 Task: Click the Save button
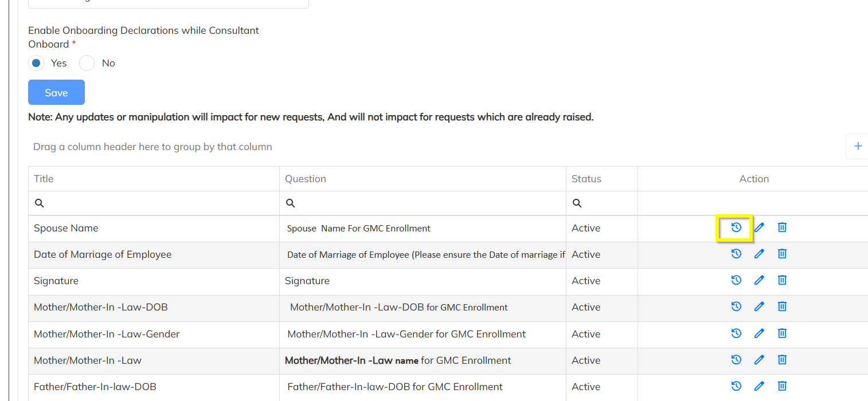(56, 93)
